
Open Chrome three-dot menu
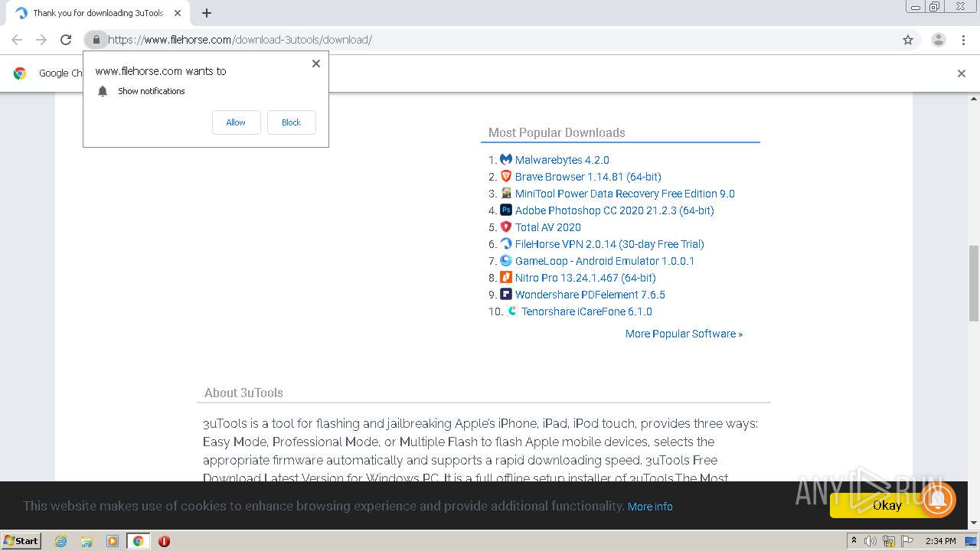963,40
